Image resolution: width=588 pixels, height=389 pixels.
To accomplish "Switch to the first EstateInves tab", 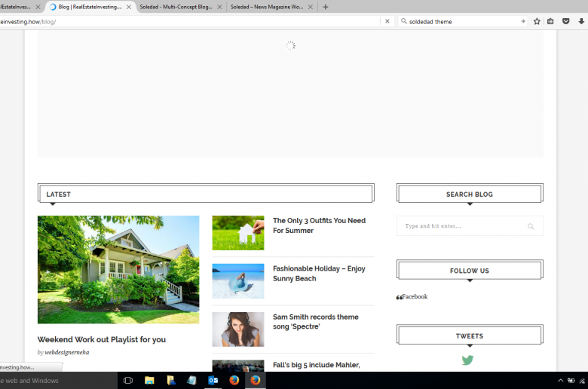I will tap(16, 7).
